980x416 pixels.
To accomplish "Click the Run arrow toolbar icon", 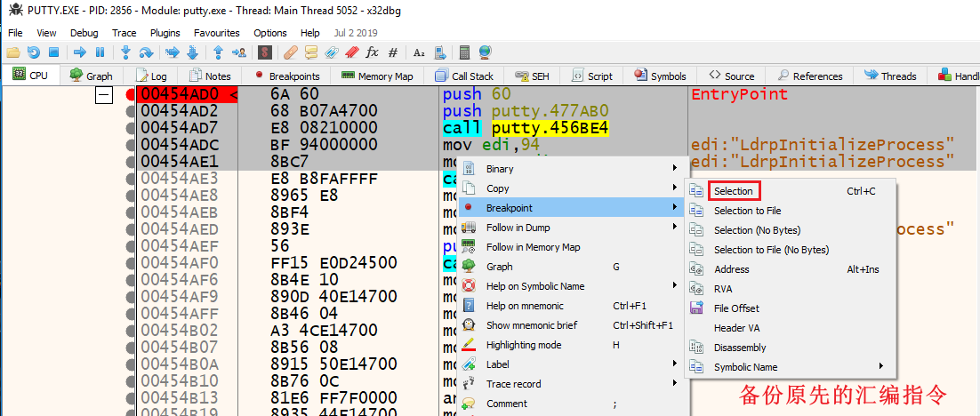I will (79, 52).
